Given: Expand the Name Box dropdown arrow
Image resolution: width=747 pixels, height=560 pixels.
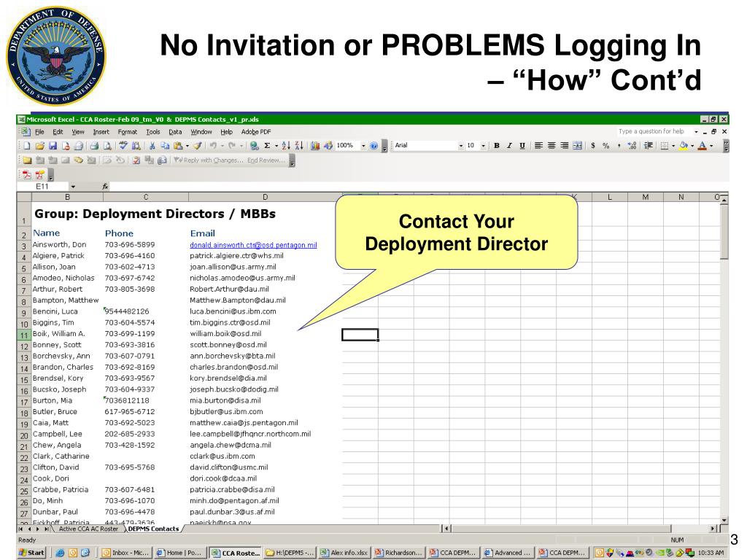Looking at the screenshot, I should (73, 187).
